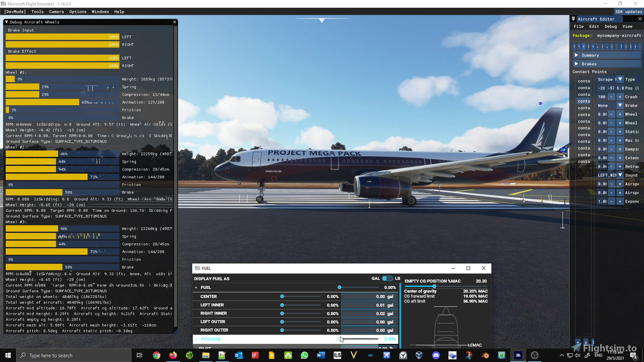The width and height of the screenshot is (644, 362).
Task: Open the Scrape Type dropdown
Action: pos(620,79)
